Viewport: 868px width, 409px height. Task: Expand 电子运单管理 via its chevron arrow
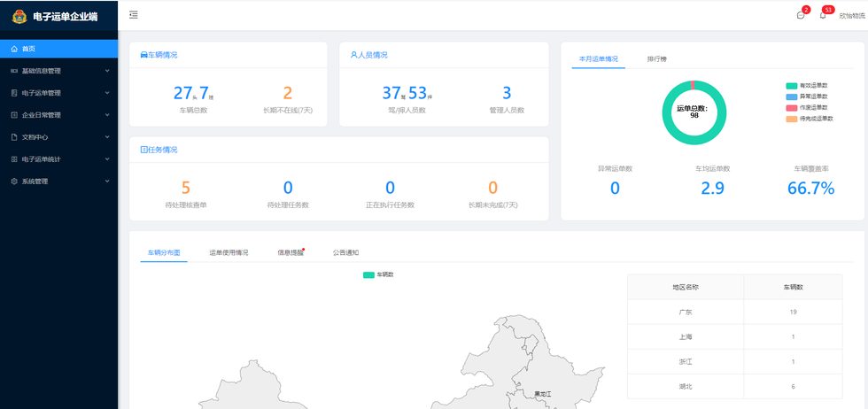[107, 93]
